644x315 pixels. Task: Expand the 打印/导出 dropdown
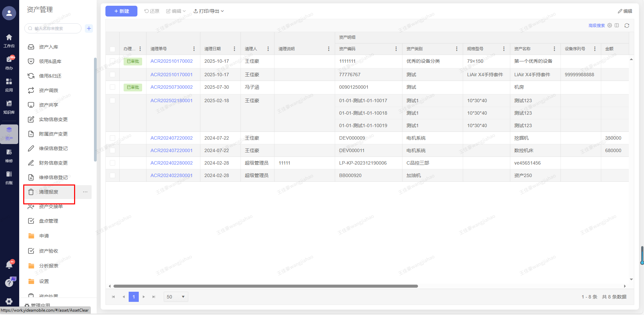pos(208,11)
